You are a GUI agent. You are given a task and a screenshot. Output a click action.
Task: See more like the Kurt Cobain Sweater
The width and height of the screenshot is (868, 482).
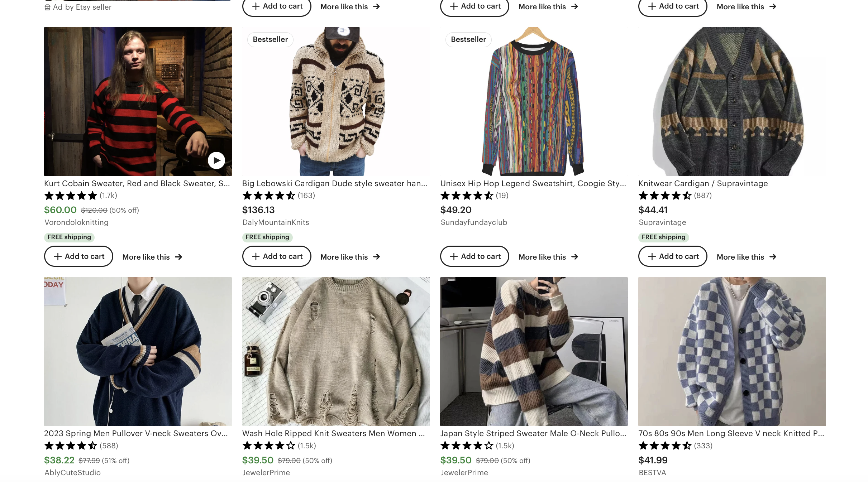(152, 257)
